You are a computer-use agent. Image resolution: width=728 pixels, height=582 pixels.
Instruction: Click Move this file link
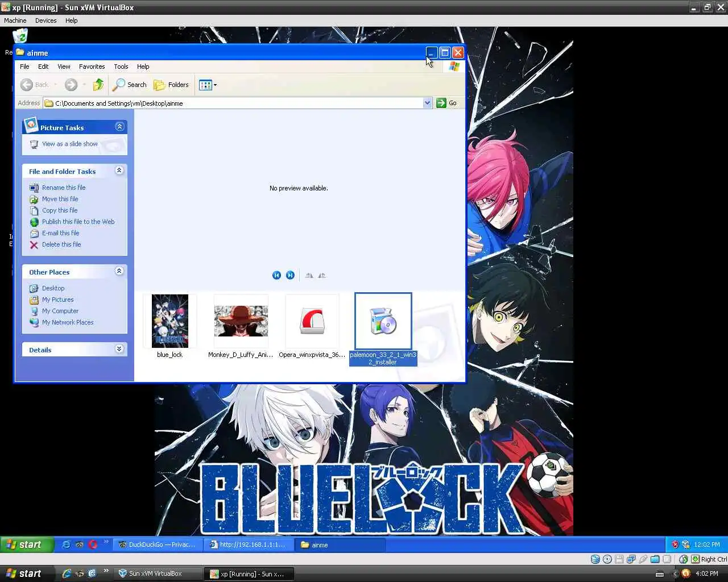click(60, 199)
